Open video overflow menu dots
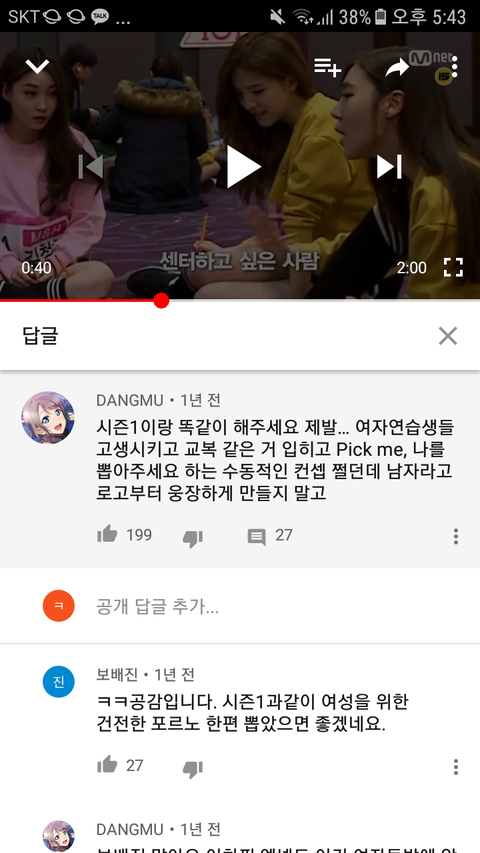The width and height of the screenshot is (480, 853). click(x=455, y=67)
